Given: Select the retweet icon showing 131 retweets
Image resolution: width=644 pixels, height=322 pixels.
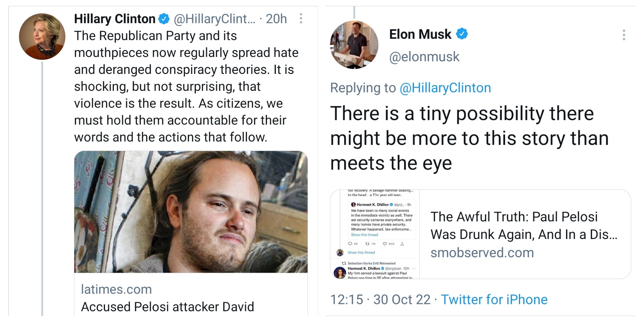Looking at the screenshot, I should click(367, 244).
